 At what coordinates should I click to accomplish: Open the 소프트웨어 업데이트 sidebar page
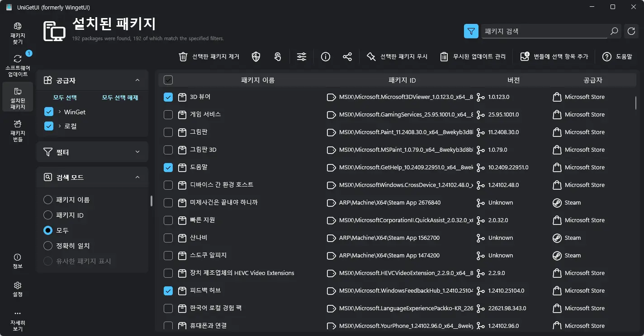[x=18, y=65]
